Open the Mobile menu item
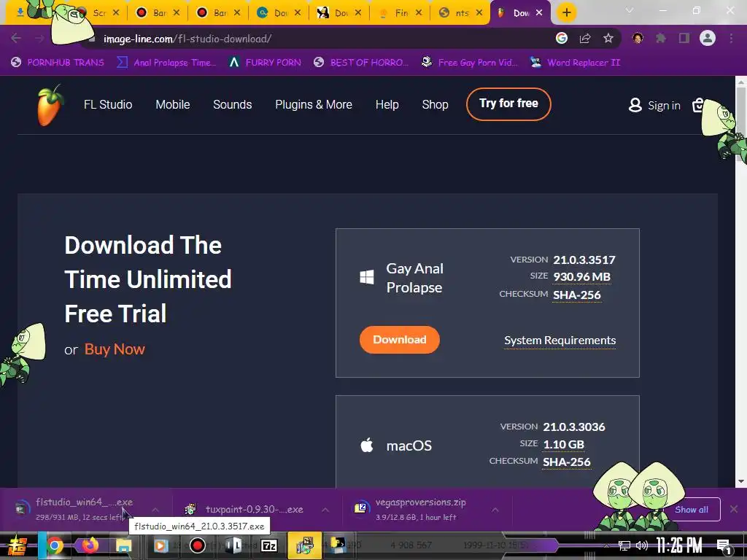747x560 pixels. 173,104
